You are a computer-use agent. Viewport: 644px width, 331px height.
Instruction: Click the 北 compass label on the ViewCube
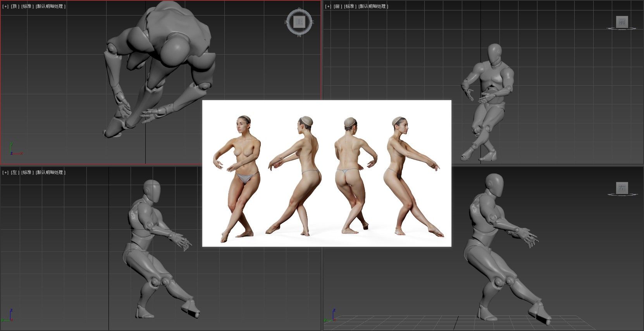299,10
